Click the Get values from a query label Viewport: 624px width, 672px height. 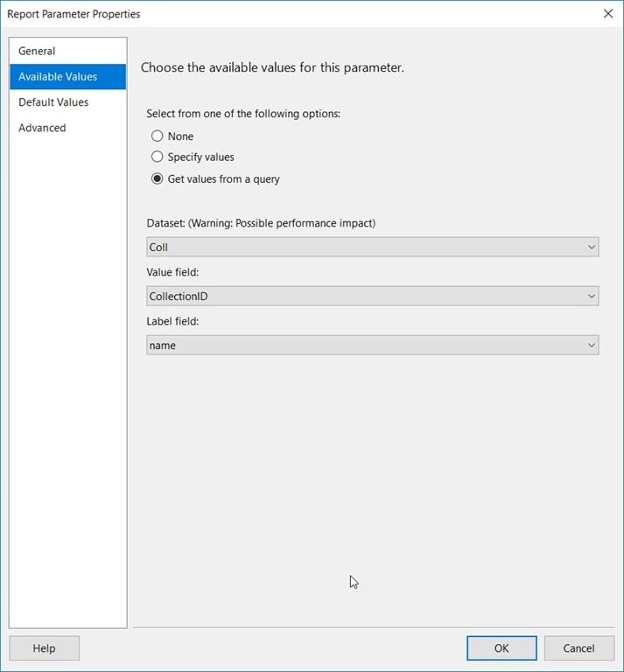(224, 179)
